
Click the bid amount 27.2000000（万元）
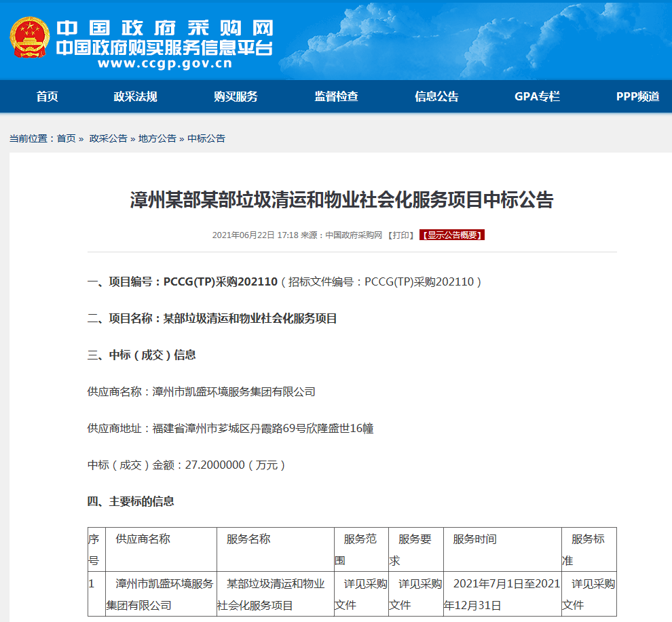(x=236, y=465)
